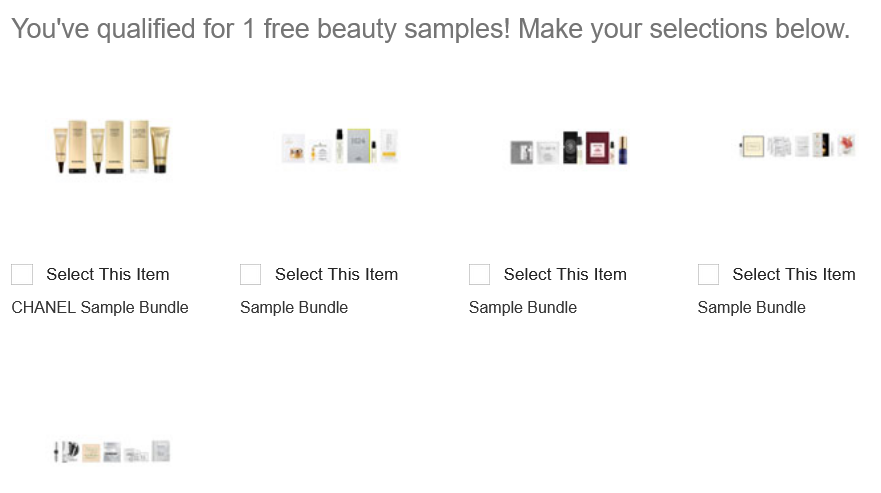The width and height of the screenshot is (881, 493).
Task: Click 'Select This Item' label above CHANEL bundle
Action: (x=108, y=274)
